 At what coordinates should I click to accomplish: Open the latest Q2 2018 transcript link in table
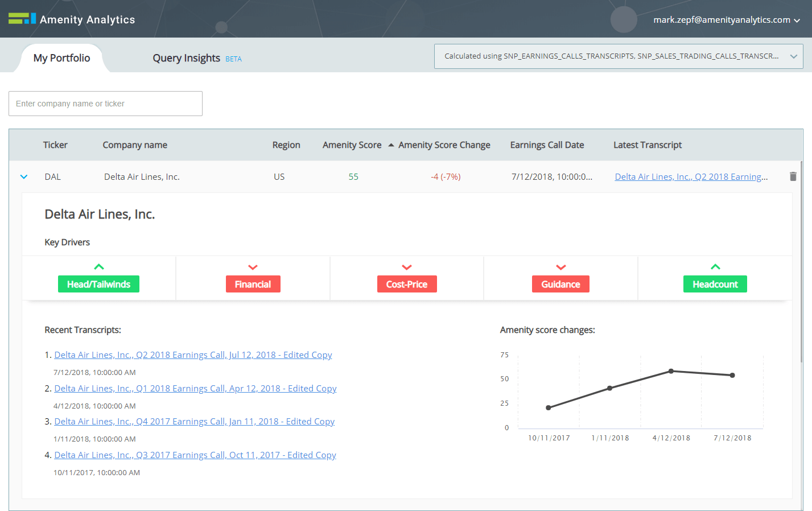coord(691,177)
